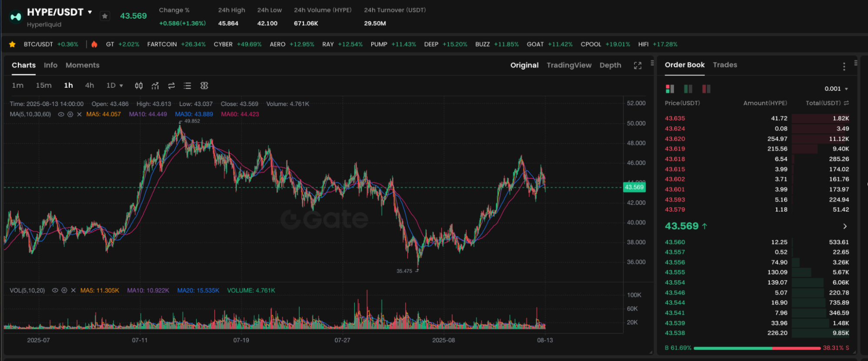Open GT pair from ticker bar
This screenshot has height=361, width=868.
point(122,44)
